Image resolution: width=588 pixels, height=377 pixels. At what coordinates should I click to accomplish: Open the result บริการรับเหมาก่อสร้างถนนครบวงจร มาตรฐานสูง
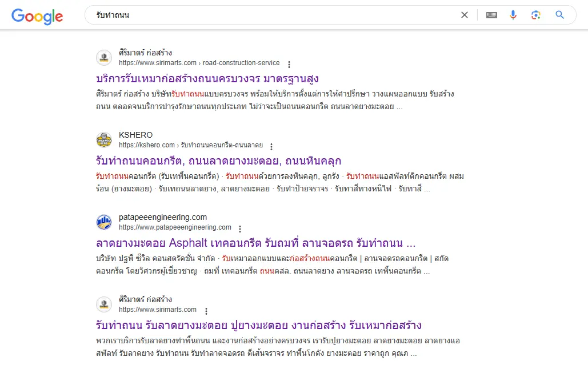pos(207,79)
